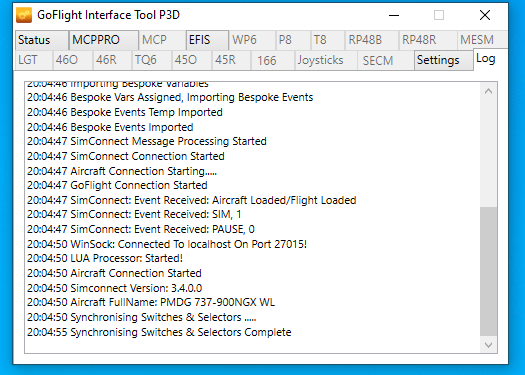Click the "20:04:50 Aircraft Connection Started" line
Screen dimensions: 525x375
pos(114,273)
